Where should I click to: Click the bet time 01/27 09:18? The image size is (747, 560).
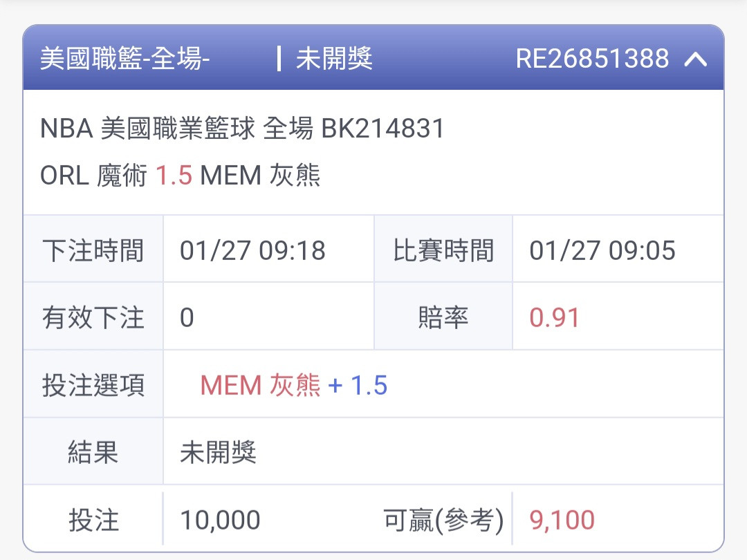[x=252, y=250]
